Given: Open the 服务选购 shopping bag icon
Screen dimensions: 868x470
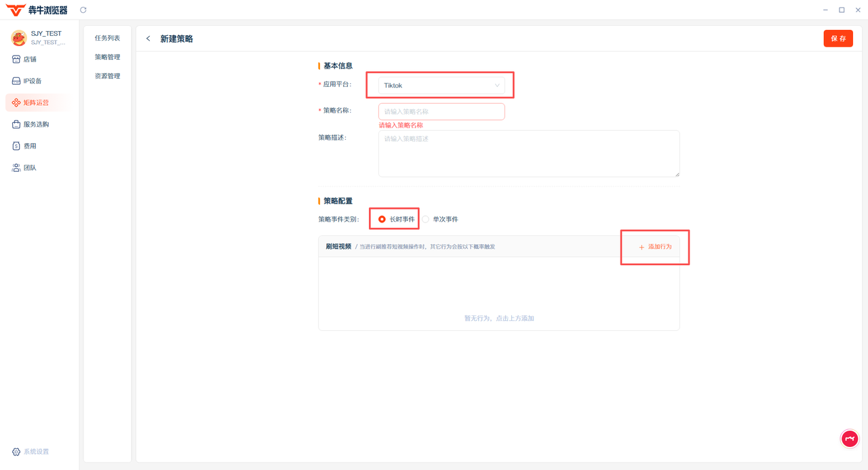Looking at the screenshot, I should [x=16, y=125].
